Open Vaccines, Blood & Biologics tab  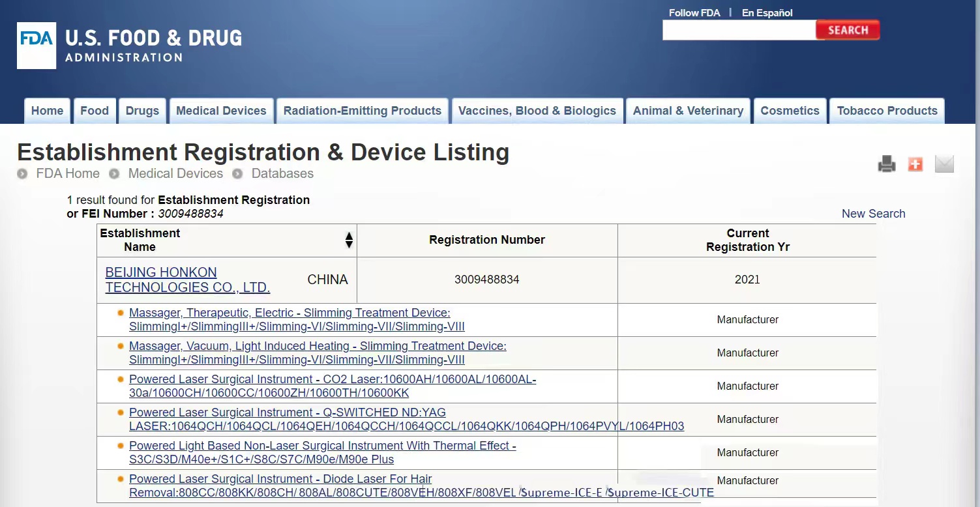pyautogui.click(x=537, y=111)
